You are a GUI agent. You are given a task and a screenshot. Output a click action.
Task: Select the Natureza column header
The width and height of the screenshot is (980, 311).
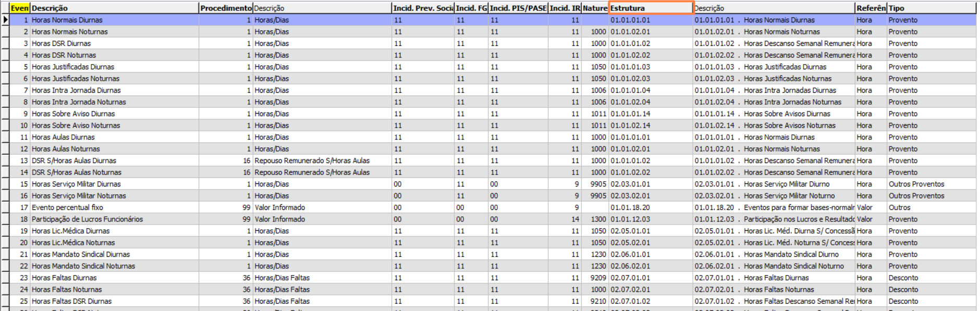coord(595,8)
